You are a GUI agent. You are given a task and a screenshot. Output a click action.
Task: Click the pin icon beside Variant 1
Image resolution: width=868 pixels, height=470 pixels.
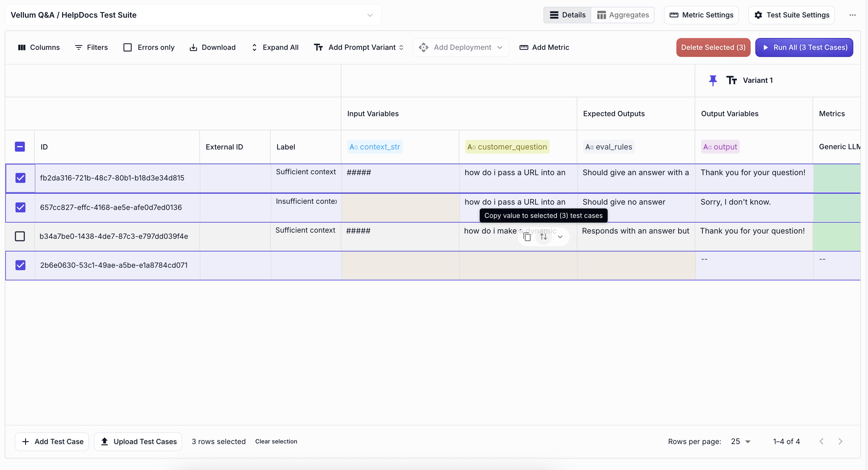pos(713,80)
